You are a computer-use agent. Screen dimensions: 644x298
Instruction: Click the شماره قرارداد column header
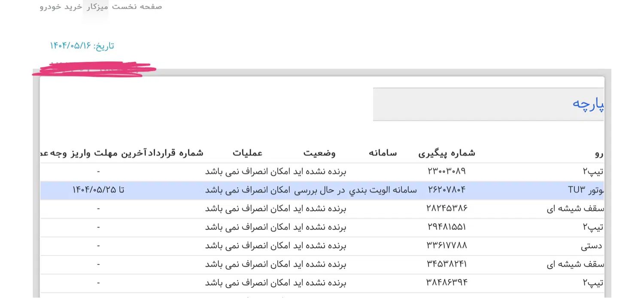coord(176,153)
